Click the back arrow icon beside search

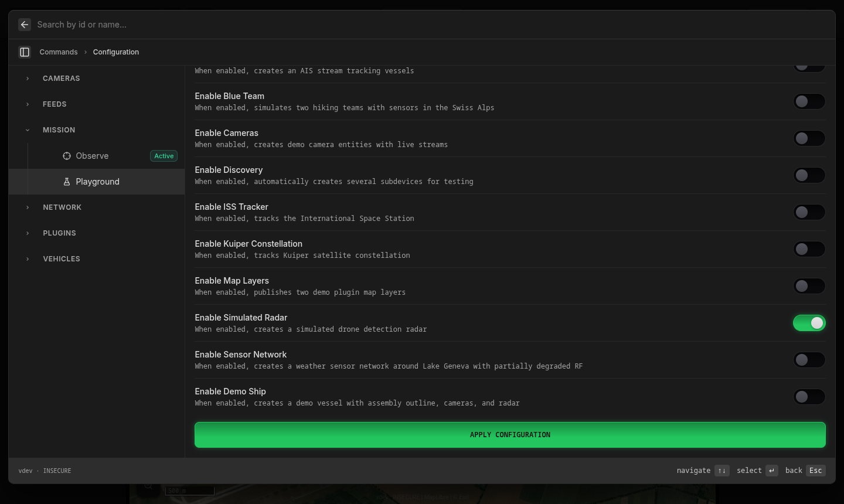click(x=25, y=25)
